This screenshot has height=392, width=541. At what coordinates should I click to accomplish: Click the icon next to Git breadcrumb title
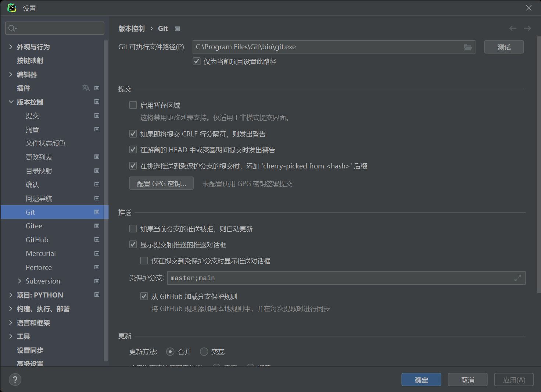[177, 28]
